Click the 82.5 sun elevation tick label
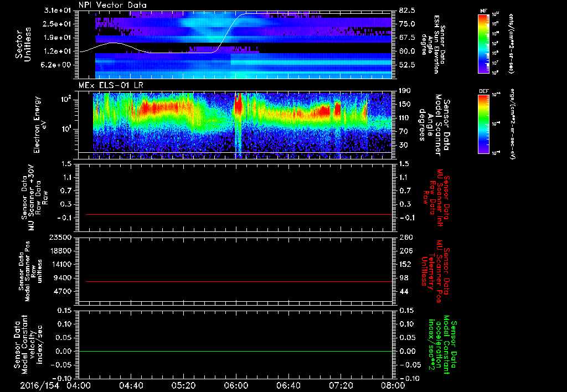Image resolution: width=567 pixels, height=392 pixels. (408, 11)
